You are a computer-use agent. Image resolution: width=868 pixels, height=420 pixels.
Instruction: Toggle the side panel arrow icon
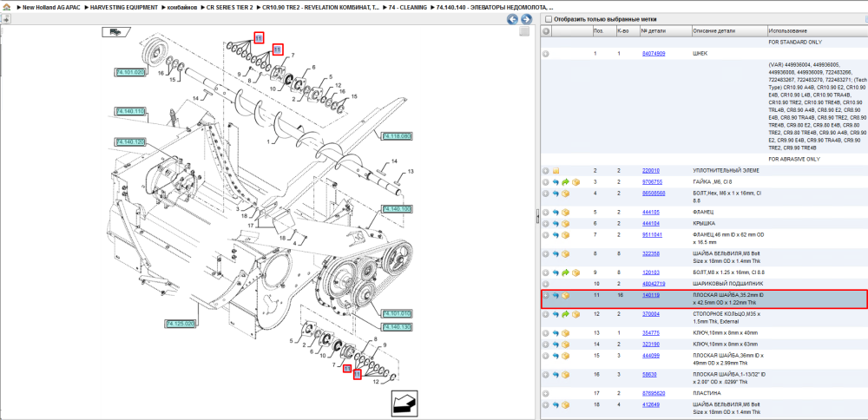click(x=5, y=19)
